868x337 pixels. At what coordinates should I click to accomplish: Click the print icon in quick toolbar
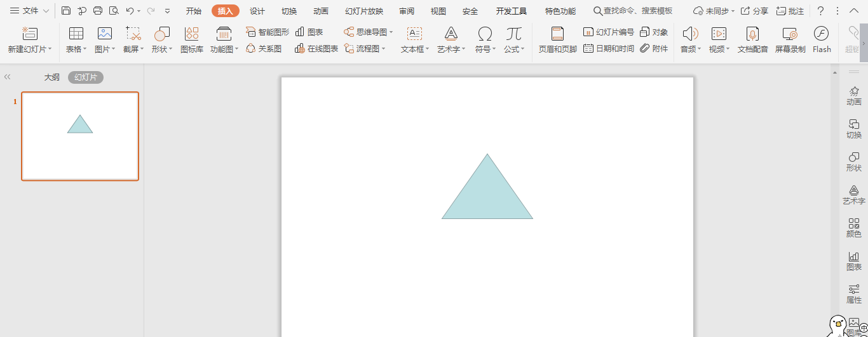click(x=98, y=11)
